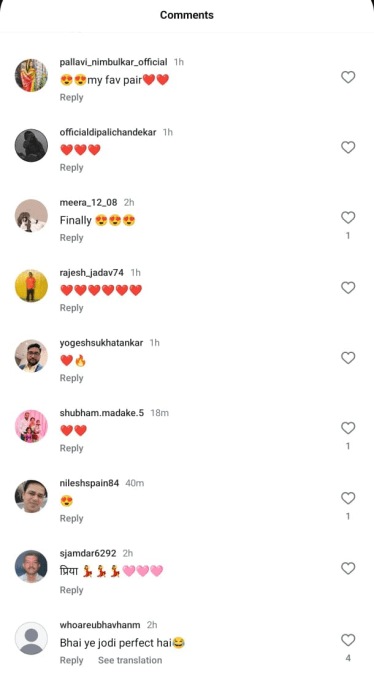374x676 pixels.
Task: Open nileshspain84's username profile
Action: [x=89, y=483]
